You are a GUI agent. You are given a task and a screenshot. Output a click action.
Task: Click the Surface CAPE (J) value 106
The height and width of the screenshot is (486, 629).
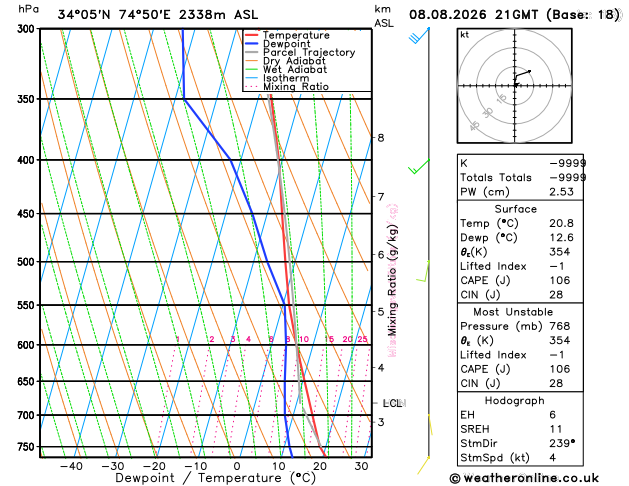coord(560,280)
